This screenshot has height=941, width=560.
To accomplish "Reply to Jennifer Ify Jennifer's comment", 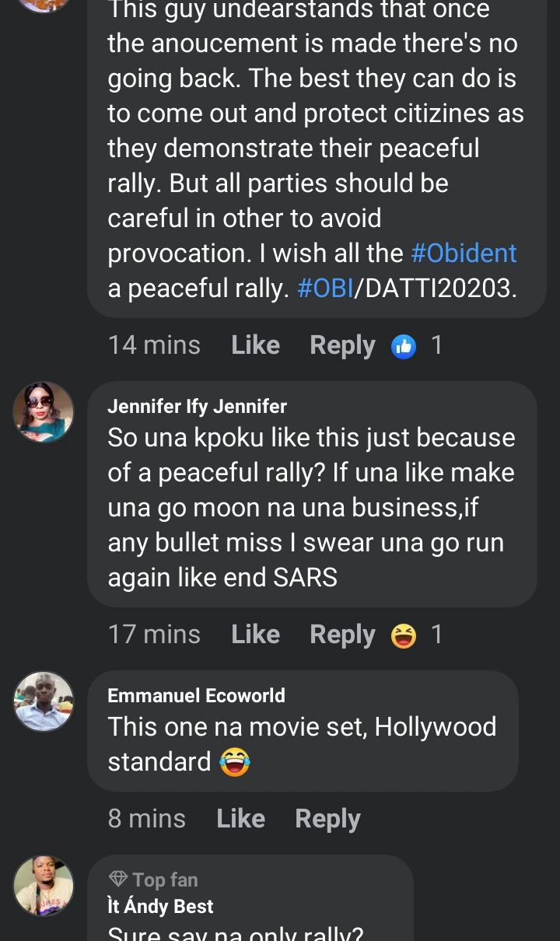I will (x=342, y=635).
